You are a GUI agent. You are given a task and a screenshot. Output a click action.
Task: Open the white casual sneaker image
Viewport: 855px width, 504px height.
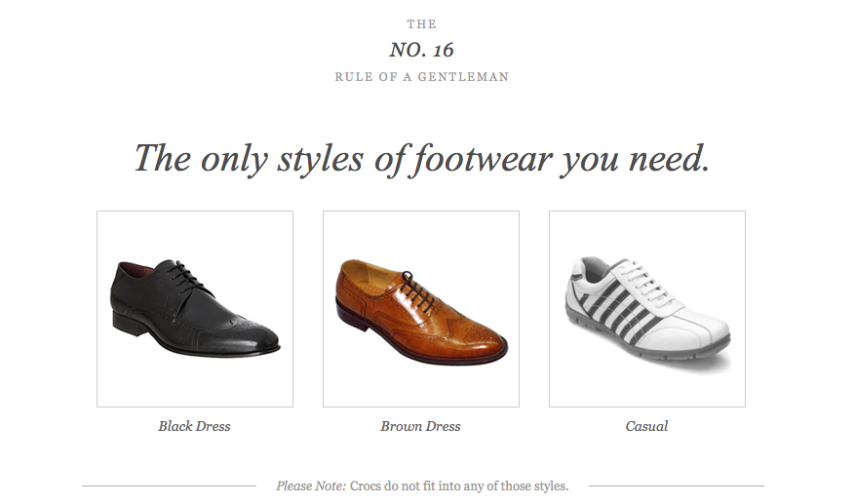[x=646, y=308]
